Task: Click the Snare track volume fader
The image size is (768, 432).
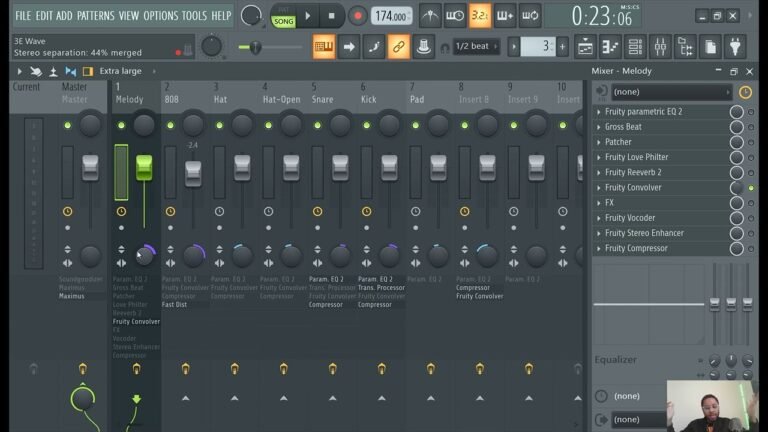Action: (x=340, y=168)
